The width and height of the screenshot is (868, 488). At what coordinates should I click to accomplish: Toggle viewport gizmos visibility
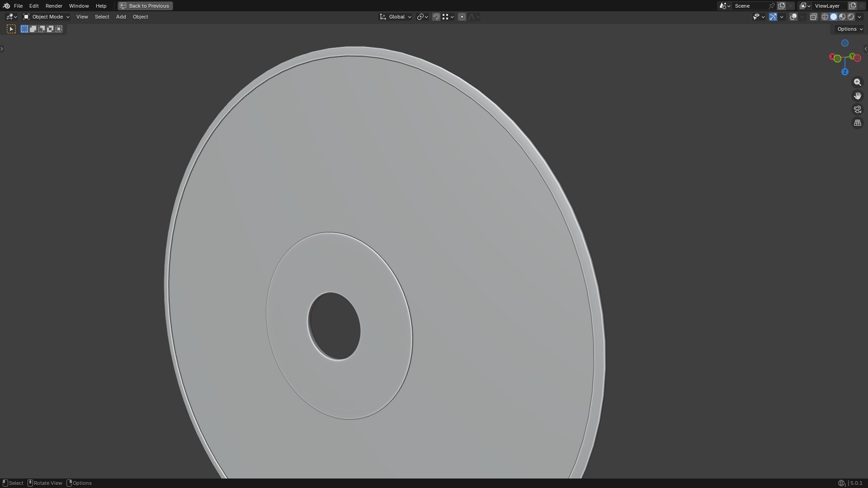[x=773, y=17]
